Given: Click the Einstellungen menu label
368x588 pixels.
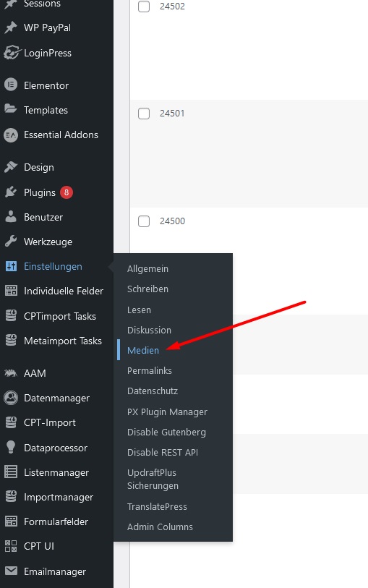Looking at the screenshot, I should (53, 267).
